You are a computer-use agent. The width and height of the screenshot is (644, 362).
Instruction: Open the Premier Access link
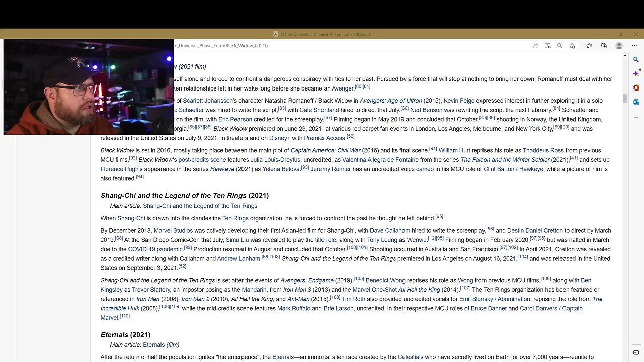(325, 138)
